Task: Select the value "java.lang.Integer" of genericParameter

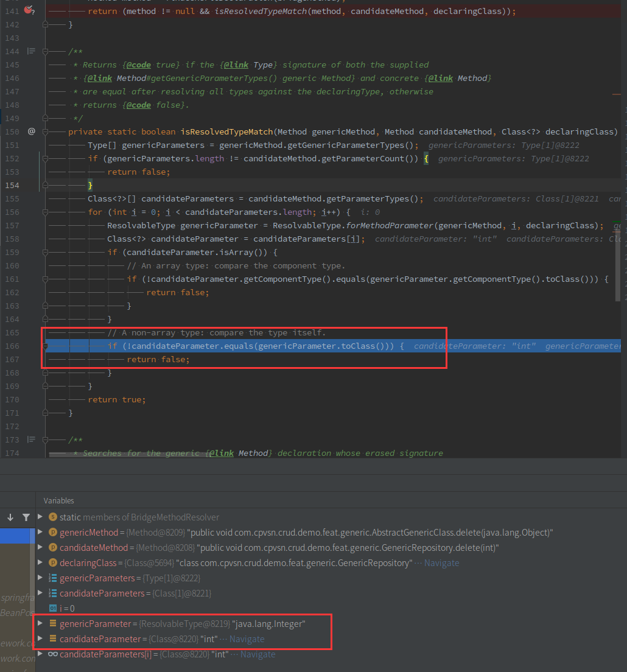Action: pyautogui.click(x=268, y=623)
